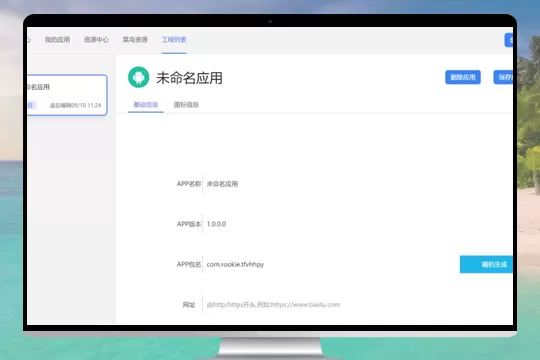This screenshot has width=540, height=360.
Task: Click the 未命名应用 heading title
Action: point(189,78)
